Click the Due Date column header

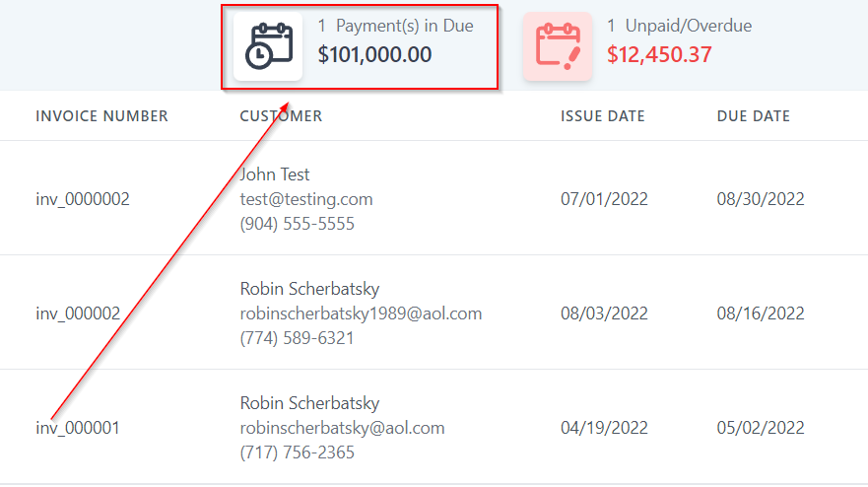754,116
